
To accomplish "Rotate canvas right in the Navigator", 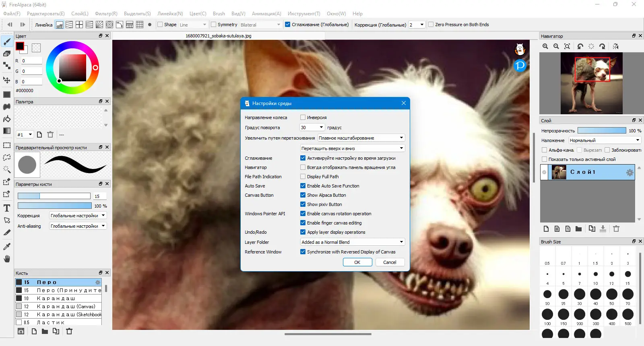I will click(602, 46).
